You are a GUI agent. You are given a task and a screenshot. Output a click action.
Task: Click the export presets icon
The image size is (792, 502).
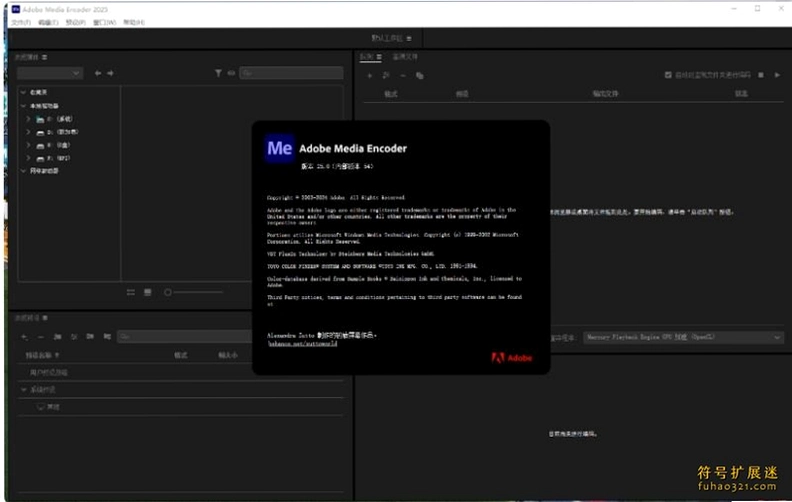click(x=107, y=337)
